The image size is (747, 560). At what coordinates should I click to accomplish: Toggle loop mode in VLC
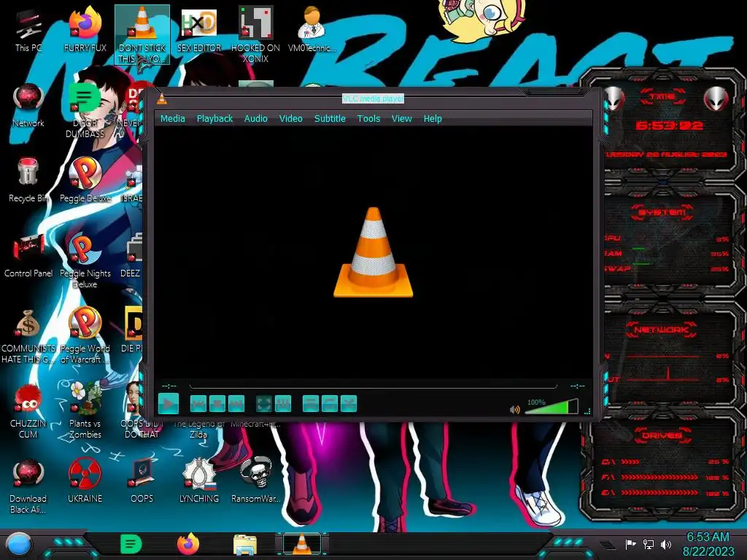pos(330,404)
